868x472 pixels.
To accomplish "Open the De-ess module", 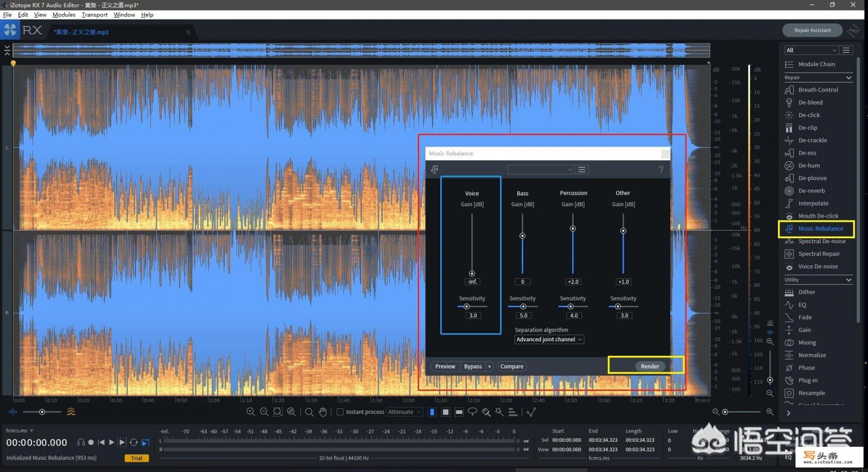I will pyautogui.click(x=807, y=153).
